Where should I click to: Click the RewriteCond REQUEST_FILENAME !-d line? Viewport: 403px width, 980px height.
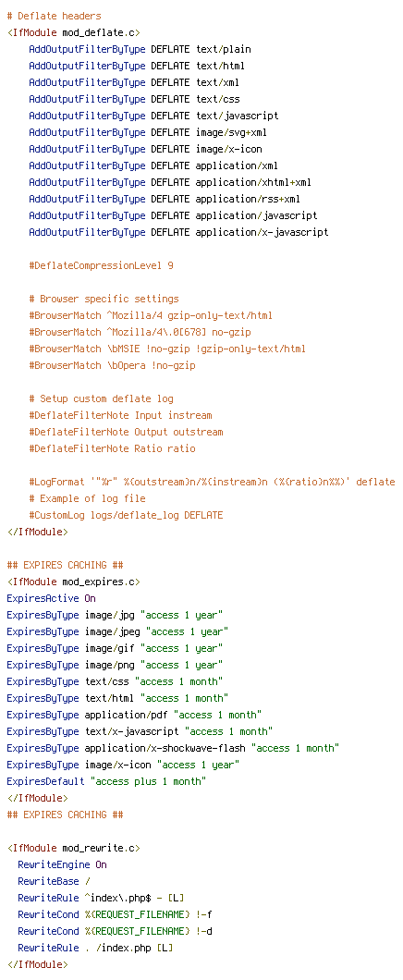115,931
